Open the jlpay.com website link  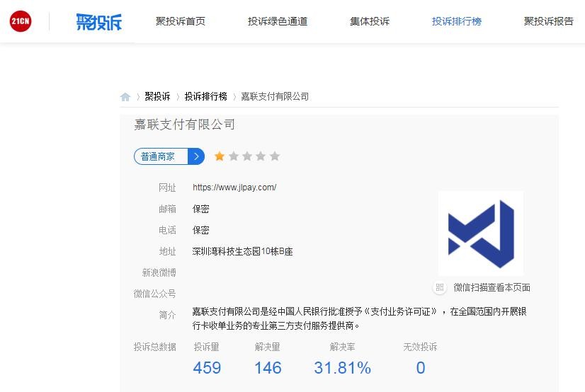(234, 188)
